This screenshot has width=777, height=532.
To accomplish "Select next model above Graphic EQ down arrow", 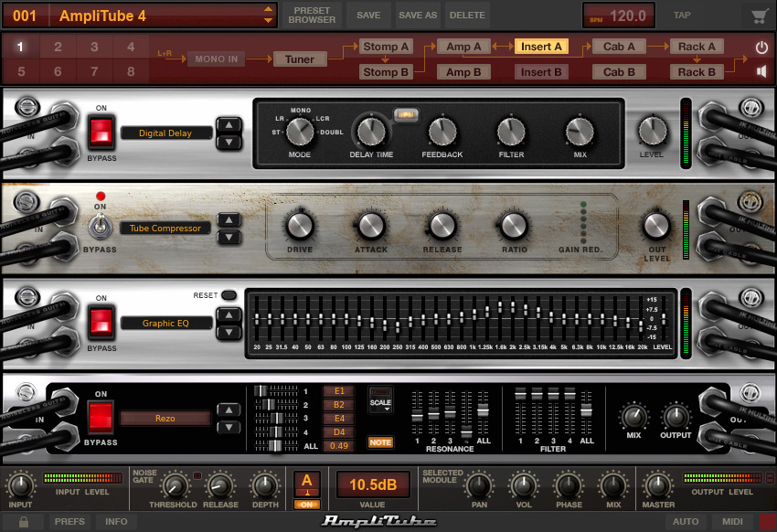I will (x=229, y=314).
